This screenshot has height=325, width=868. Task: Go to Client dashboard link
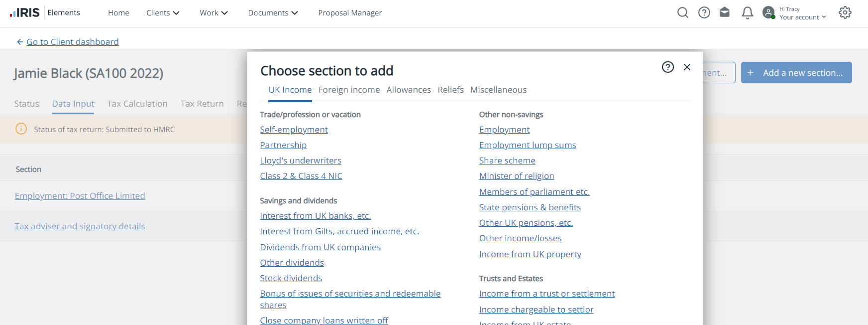pyautogui.click(x=73, y=42)
